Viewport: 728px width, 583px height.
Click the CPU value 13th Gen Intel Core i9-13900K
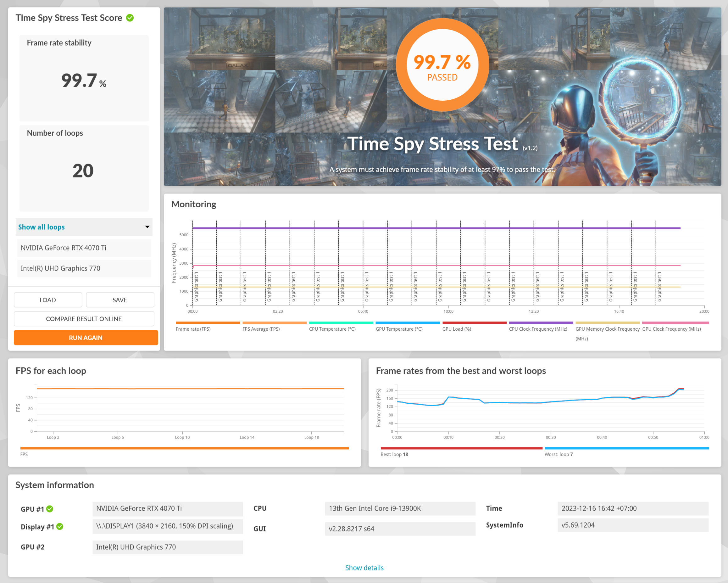[400, 509]
